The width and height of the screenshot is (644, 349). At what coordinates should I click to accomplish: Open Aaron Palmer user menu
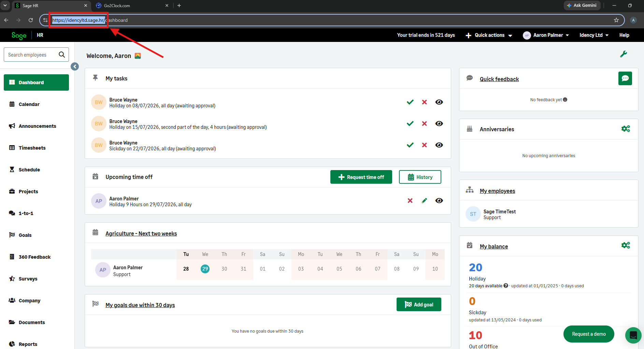coord(546,35)
